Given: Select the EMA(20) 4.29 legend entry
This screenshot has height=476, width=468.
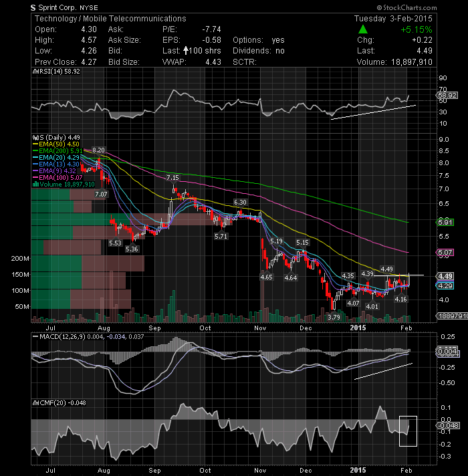Looking at the screenshot, I should pos(56,158).
